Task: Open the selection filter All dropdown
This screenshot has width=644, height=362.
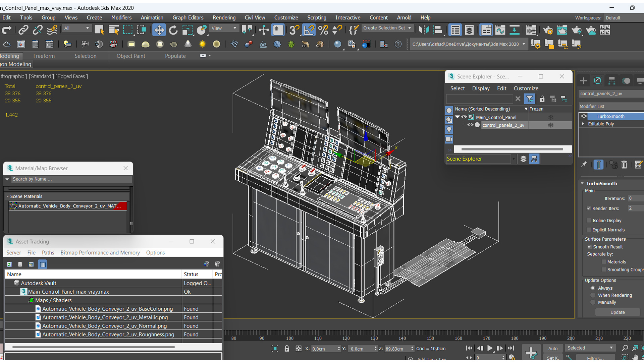Action: pos(77,28)
